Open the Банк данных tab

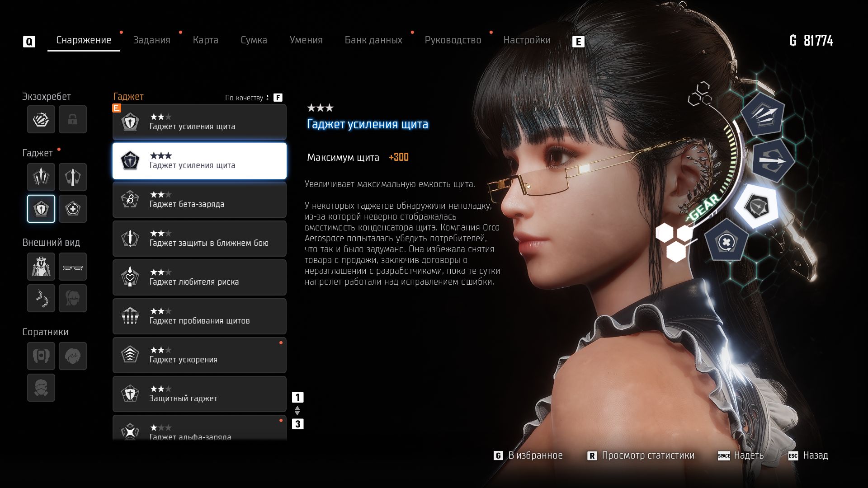[x=373, y=40]
